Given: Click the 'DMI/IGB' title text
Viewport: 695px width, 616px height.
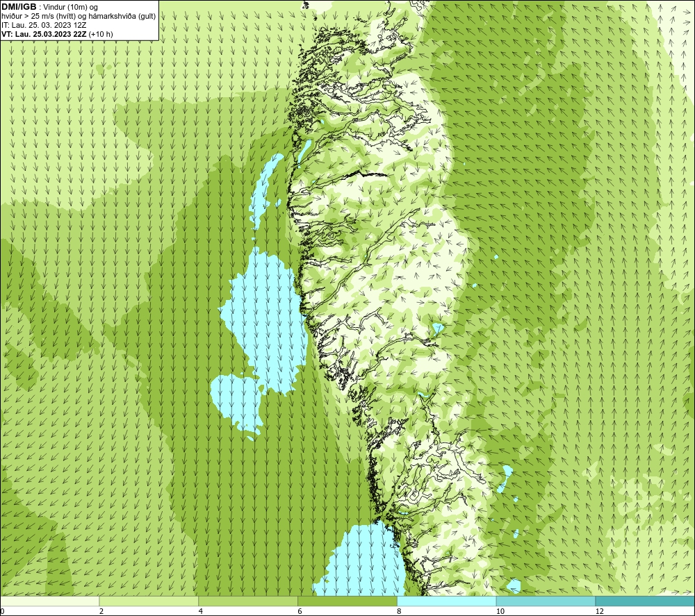Looking at the screenshot, I should [x=19, y=7].
